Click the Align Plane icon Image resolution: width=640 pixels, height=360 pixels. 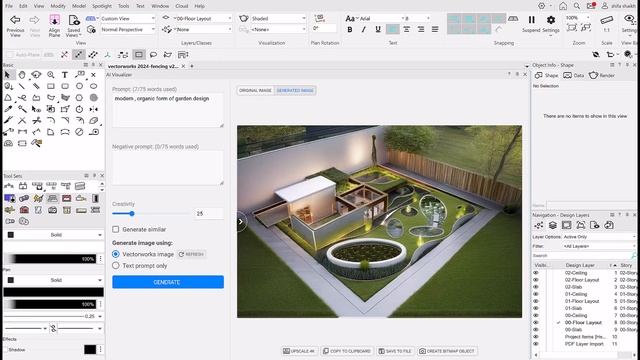[54, 20]
